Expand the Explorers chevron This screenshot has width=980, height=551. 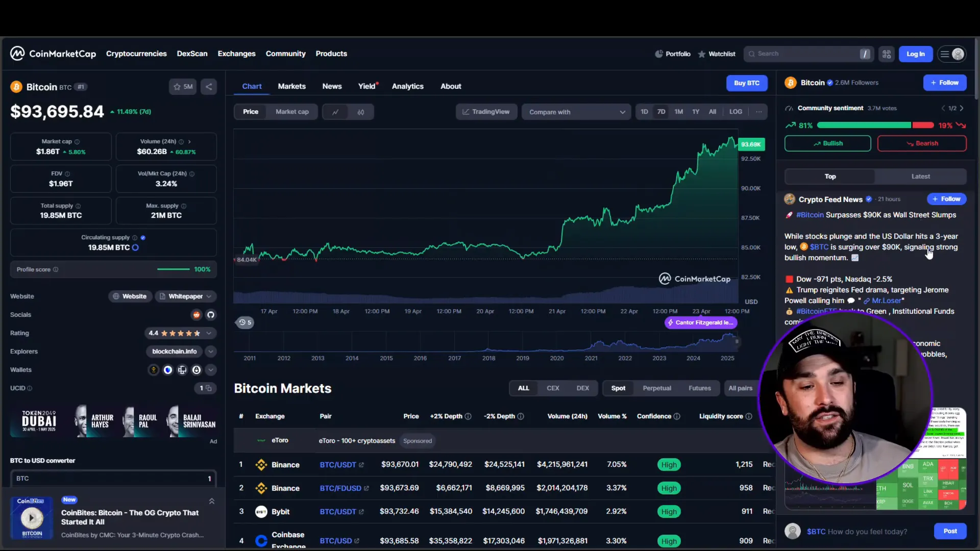coord(211,352)
